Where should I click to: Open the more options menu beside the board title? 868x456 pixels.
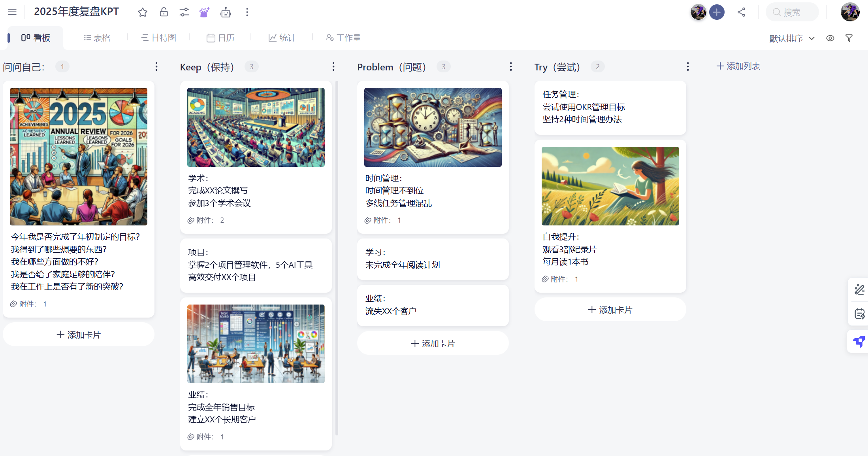(247, 12)
